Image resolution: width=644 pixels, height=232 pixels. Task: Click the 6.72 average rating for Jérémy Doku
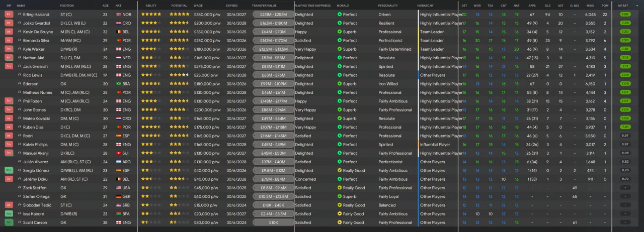tap(625, 179)
